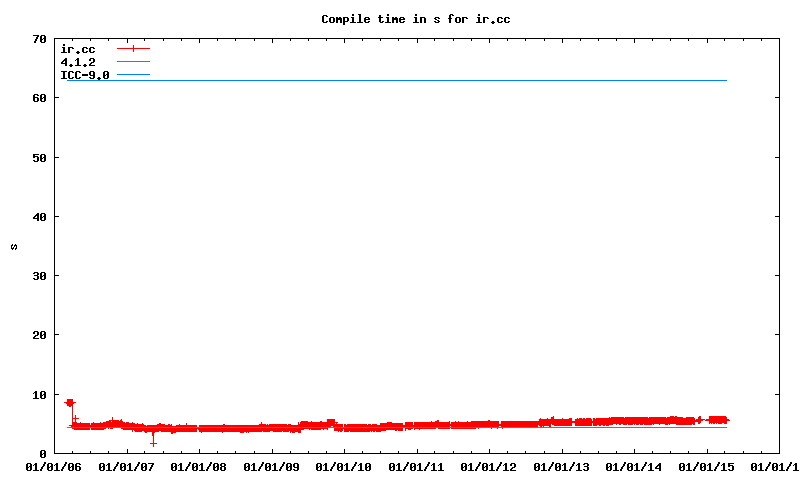Click the low outlier point below the 2007 data

153,442
